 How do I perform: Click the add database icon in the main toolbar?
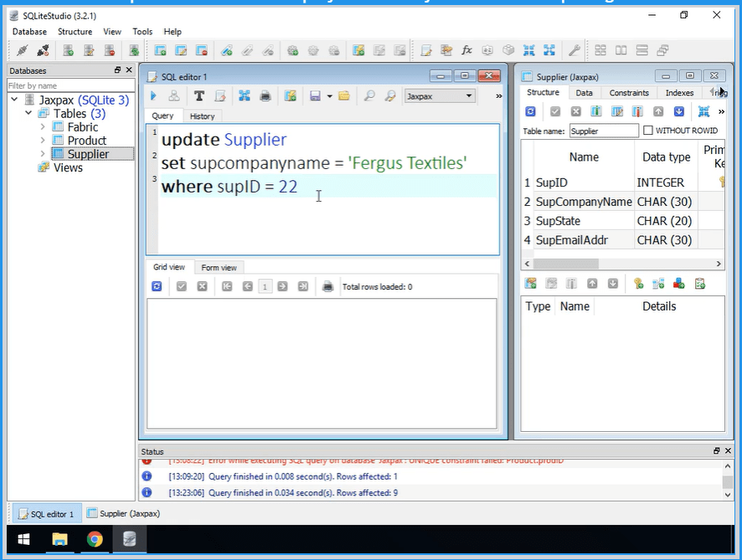[x=68, y=50]
